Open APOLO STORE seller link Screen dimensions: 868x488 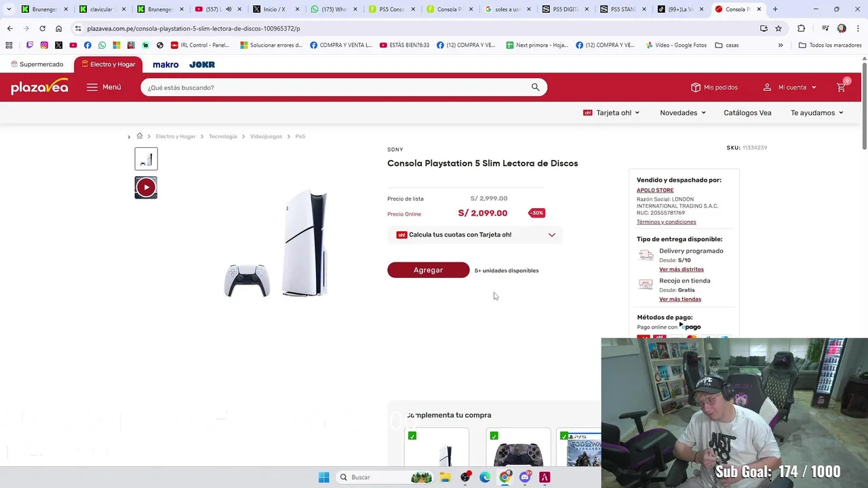click(655, 190)
